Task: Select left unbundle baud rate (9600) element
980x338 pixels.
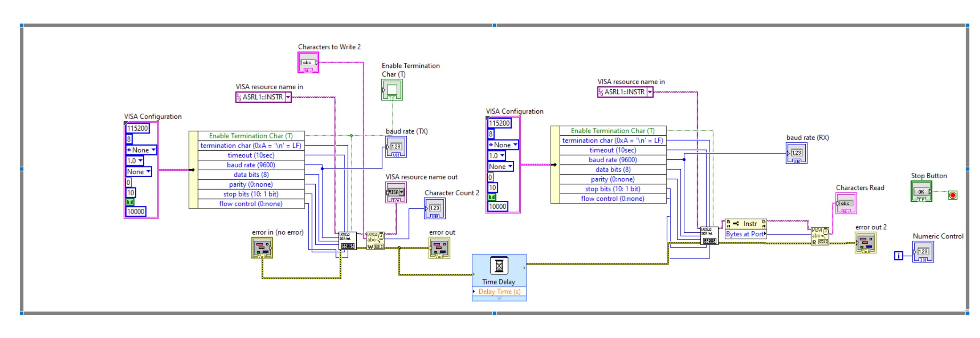Action: pos(251,165)
